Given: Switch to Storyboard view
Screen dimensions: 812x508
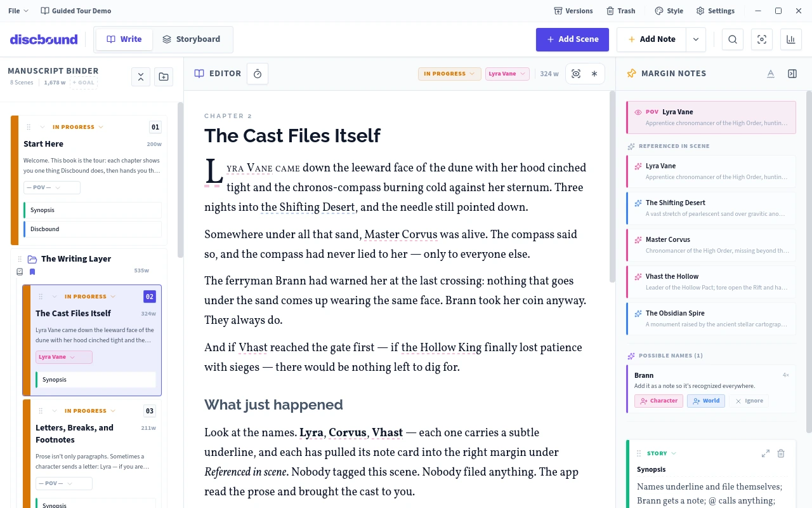Looking at the screenshot, I should click(191, 39).
